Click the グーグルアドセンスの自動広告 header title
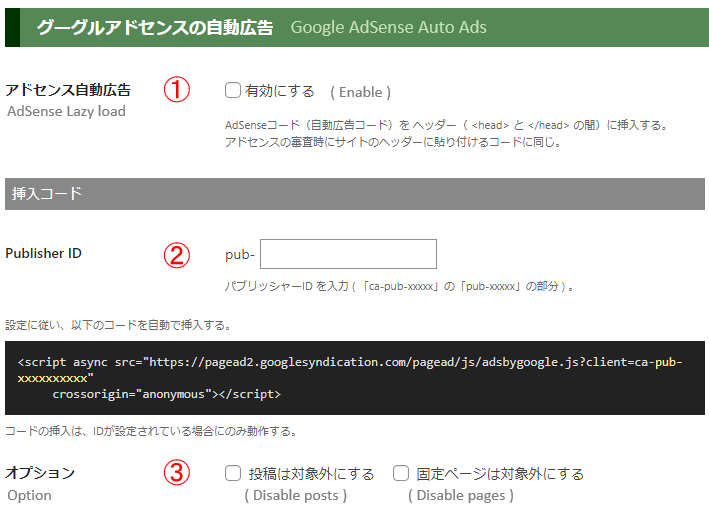709x513 pixels. pos(155,28)
